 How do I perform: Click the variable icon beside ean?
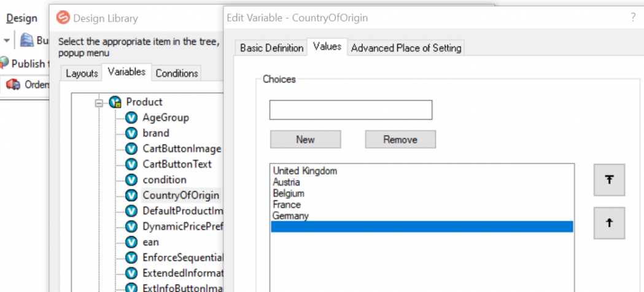click(131, 242)
